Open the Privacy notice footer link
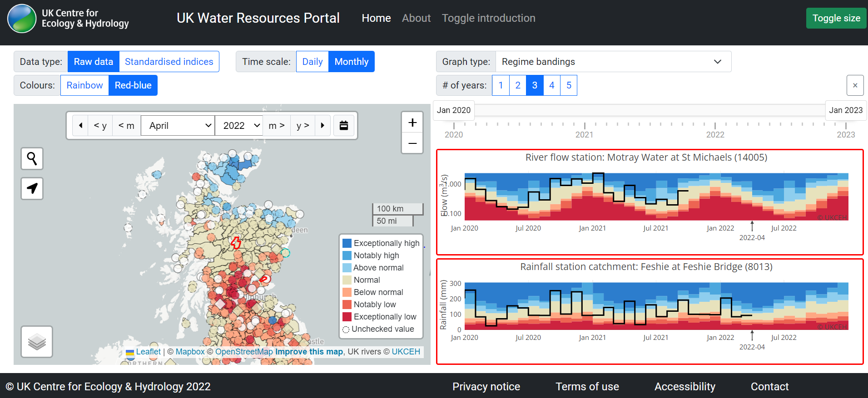This screenshot has width=868, height=398. 486,387
